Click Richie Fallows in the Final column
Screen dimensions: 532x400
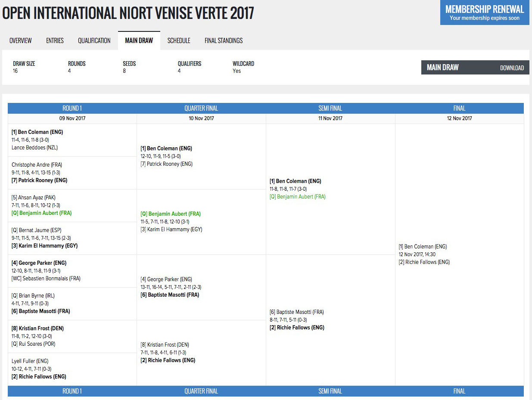[x=424, y=262]
